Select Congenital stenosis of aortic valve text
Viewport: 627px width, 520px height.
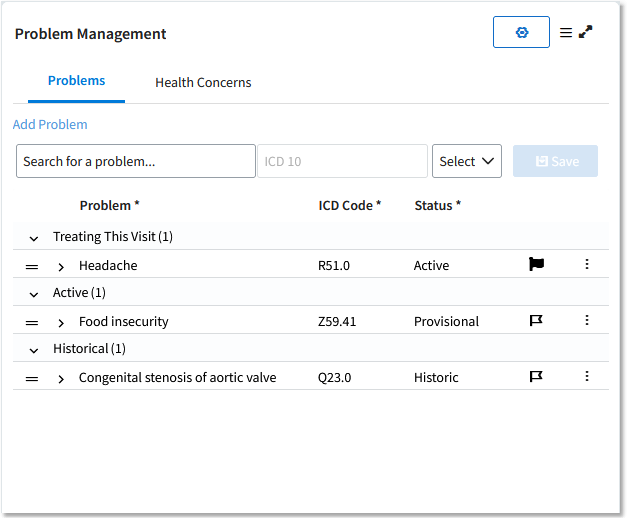pos(178,378)
